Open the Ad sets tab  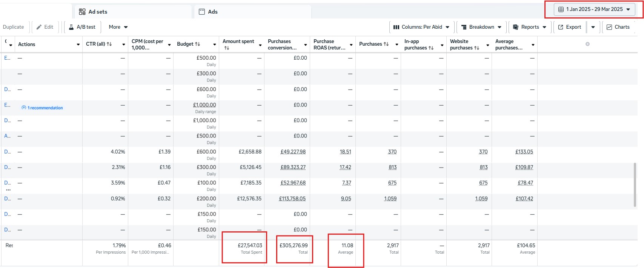pos(133,12)
